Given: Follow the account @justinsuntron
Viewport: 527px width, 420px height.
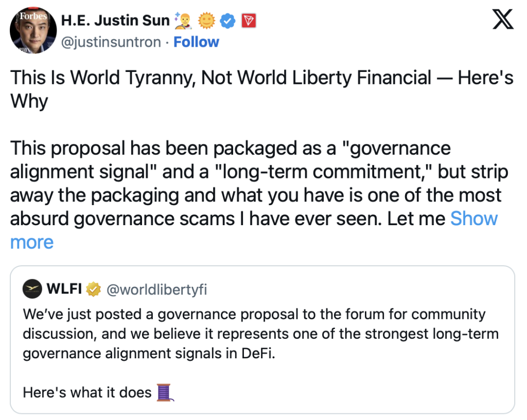Looking at the screenshot, I should pyautogui.click(x=196, y=42).
